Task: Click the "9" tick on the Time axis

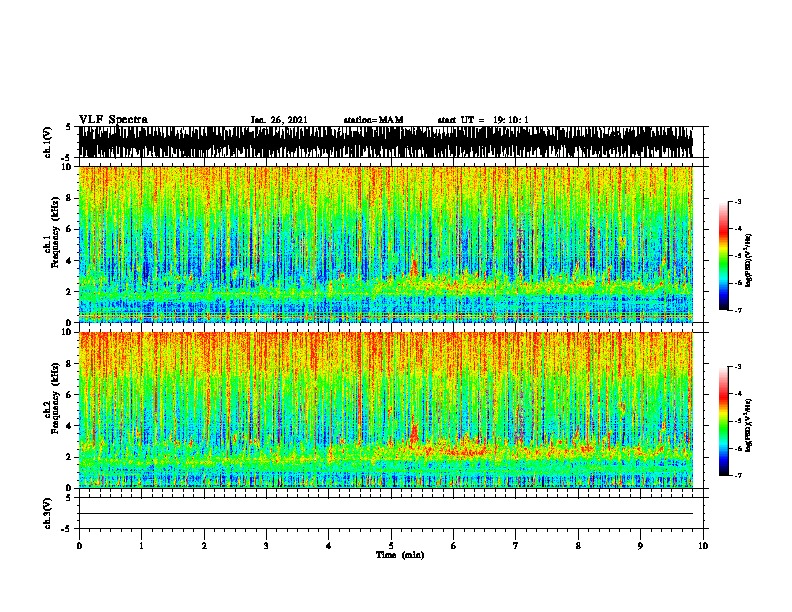Action: click(640, 546)
